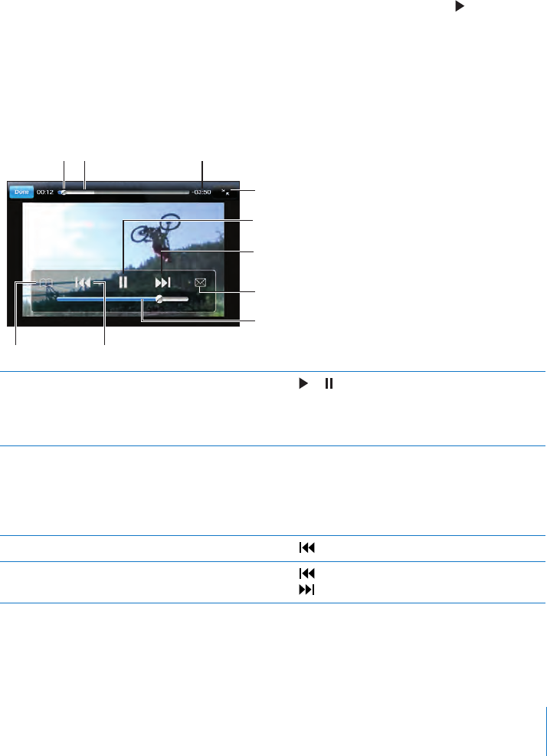Tap the scale video icon in top-right corner
The height and width of the screenshot is (756, 547).
(225, 192)
